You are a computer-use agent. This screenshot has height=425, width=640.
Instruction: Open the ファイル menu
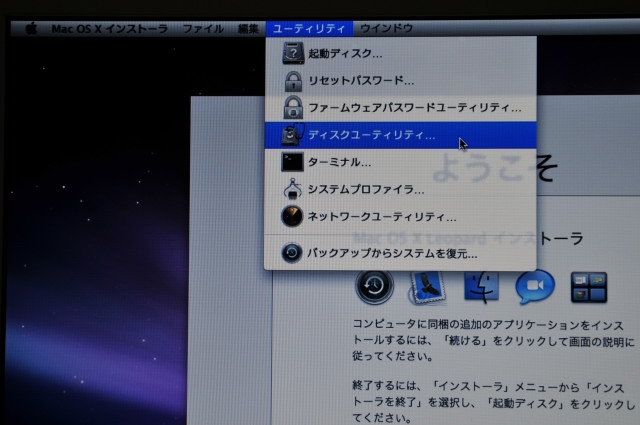click(203, 29)
